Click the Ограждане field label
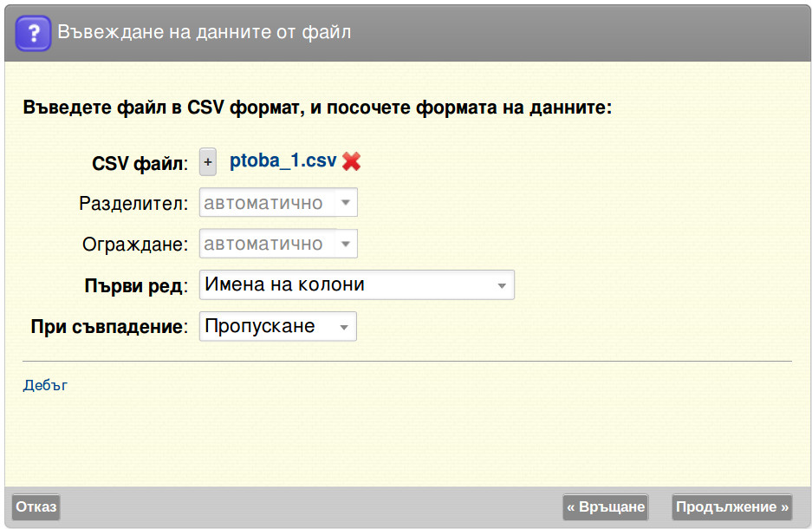 point(135,245)
